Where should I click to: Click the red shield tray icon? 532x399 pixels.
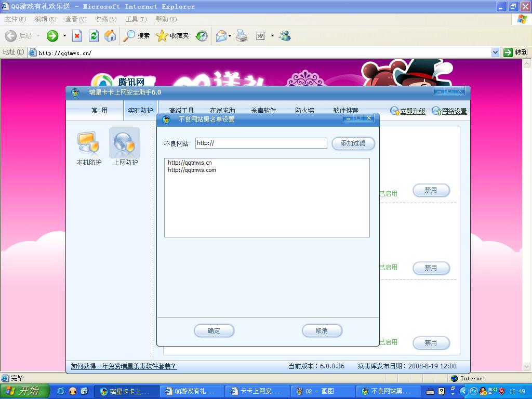point(502,392)
